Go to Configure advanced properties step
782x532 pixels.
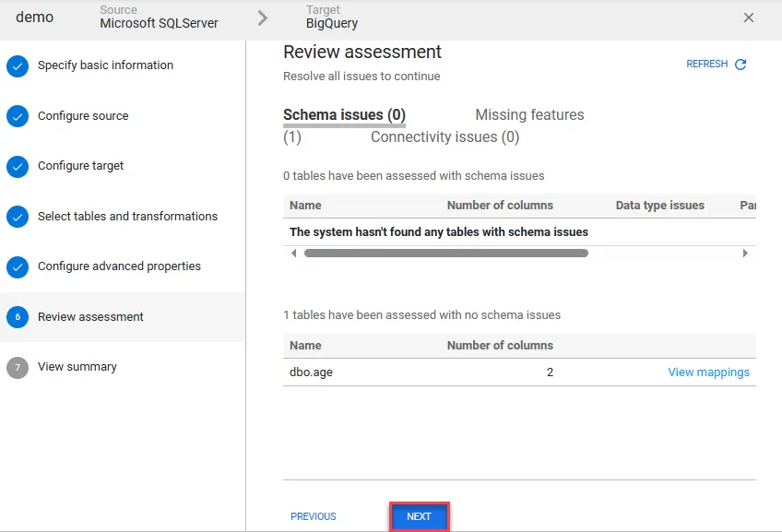[x=119, y=266]
